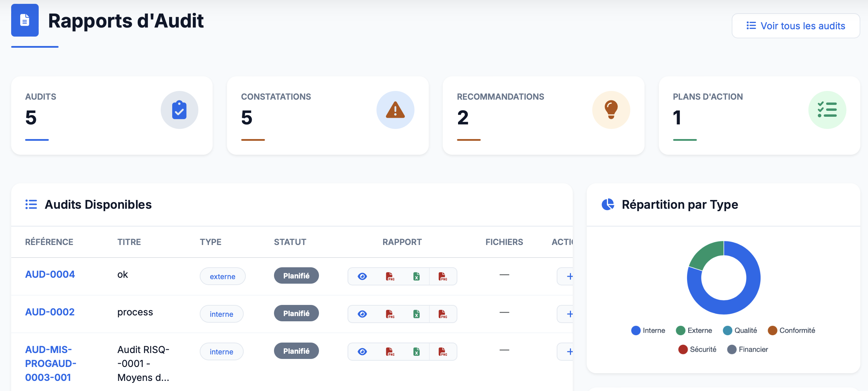Click the clipboard check icon in Audits card

pyautogui.click(x=179, y=110)
